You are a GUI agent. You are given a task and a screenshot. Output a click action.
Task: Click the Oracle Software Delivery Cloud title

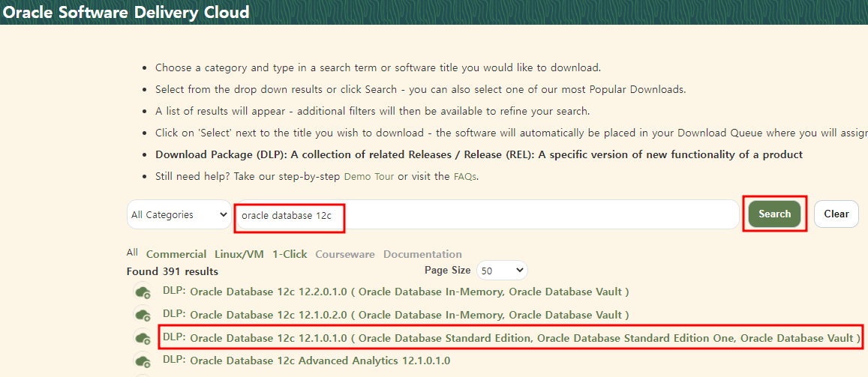[126, 11]
